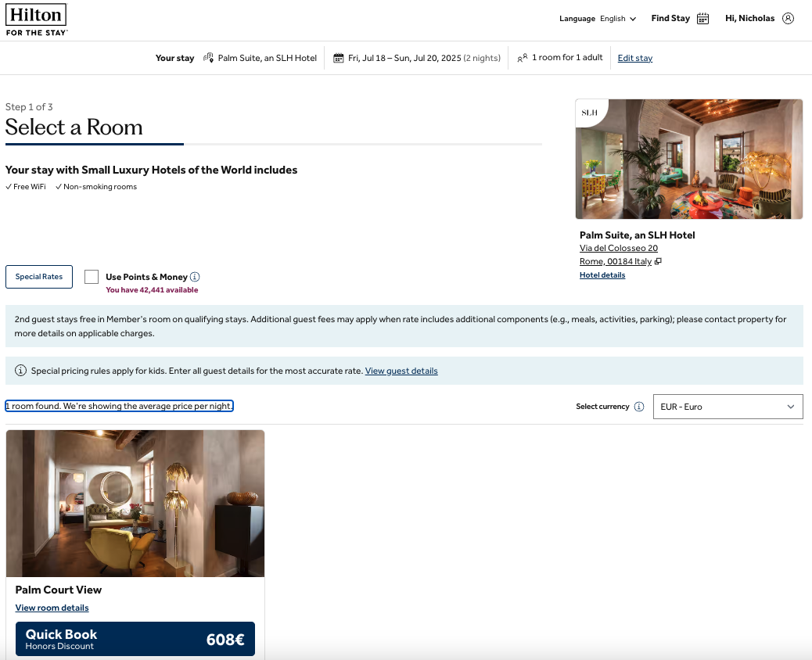The width and height of the screenshot is (812, 660).
Task: Click the Rome, 00184 Italy link
Action: point(615,261)
